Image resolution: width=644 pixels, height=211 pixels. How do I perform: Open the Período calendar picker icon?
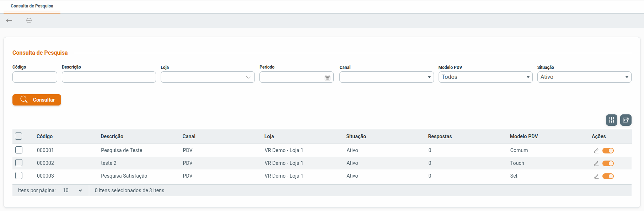coord(327,77)
